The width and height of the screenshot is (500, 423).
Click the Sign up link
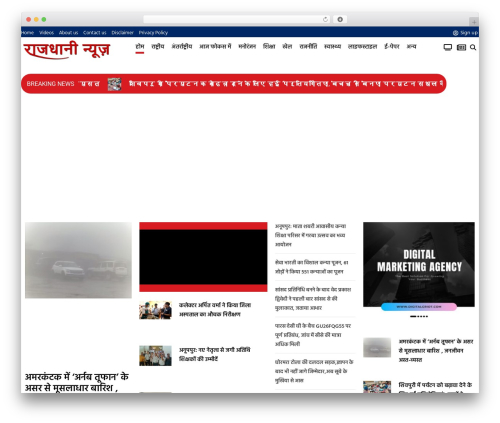469,33
